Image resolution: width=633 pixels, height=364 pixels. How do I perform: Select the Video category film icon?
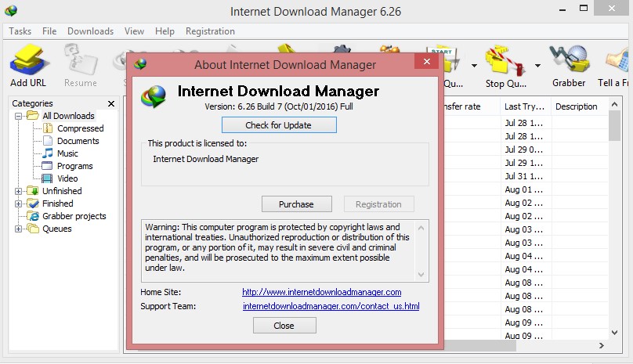48,178
